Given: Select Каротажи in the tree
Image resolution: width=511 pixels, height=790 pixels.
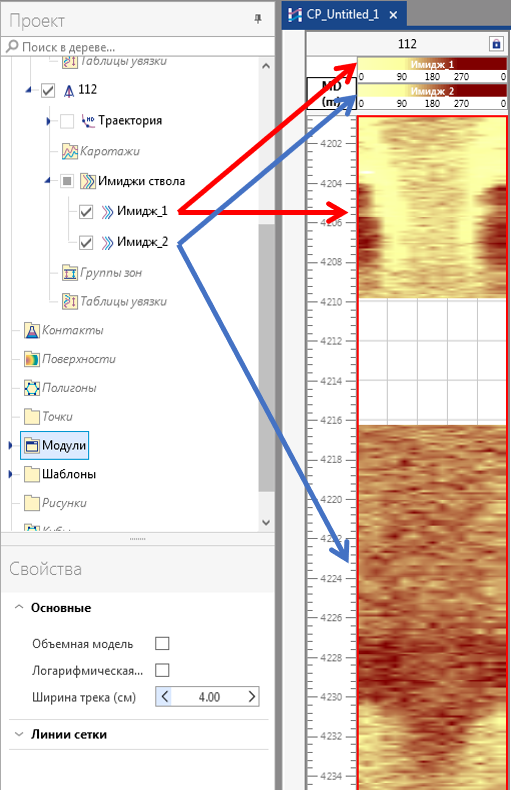Looking at the screenshot, I should pyautogui.click(x=110, y=151).
